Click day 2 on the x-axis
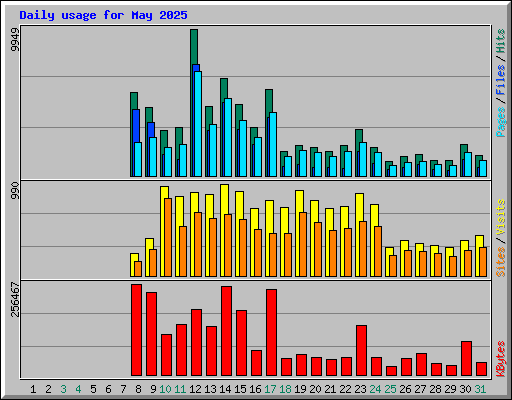 click(x=48, y=389)
